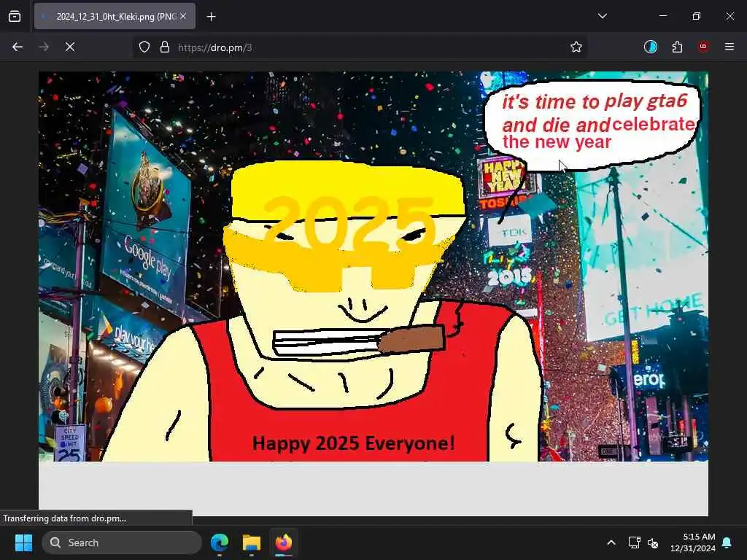The width and height of the screenshot is (747, 560).
Task: Restore down the Firefox window
Action: click(696, 16)
